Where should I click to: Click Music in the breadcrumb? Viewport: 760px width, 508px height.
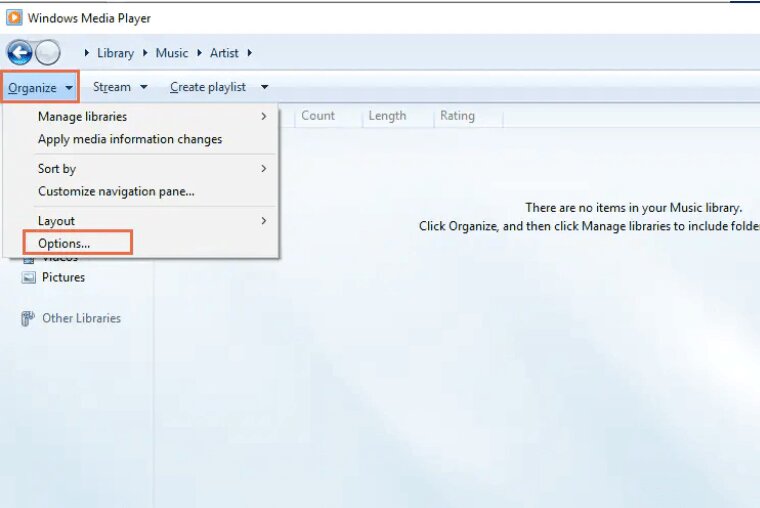tap(172, 53)
